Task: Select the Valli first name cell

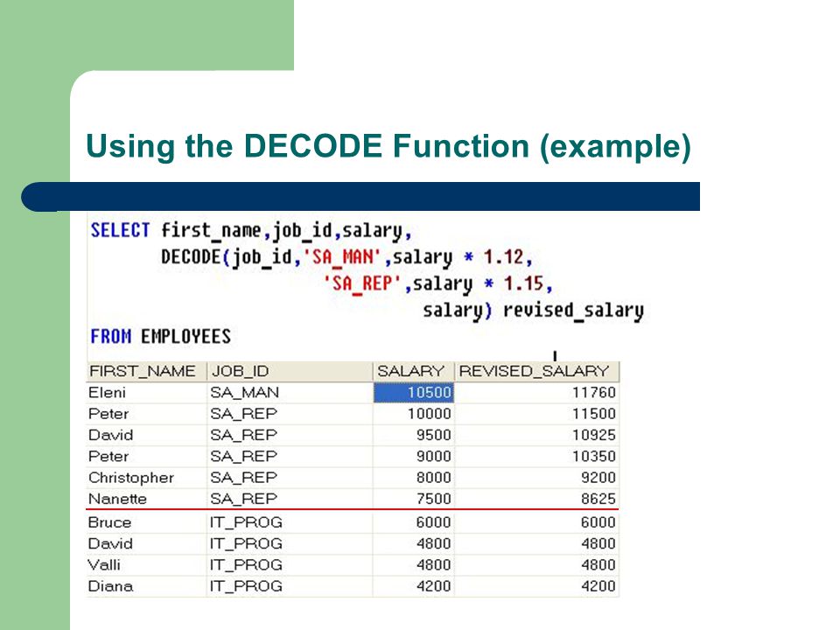Action: coord(146,564)
